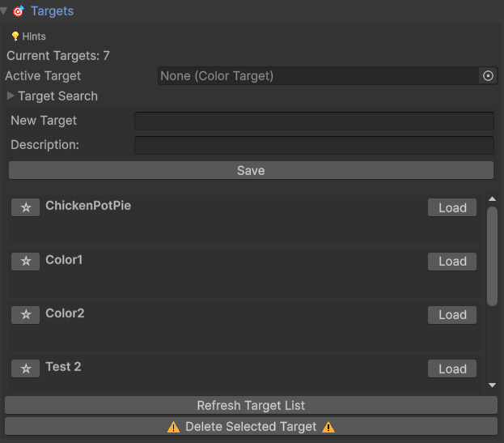This screenshot has height=443, width=504.
Task: Load the Color2 target
Action: (x=452, y=315)
